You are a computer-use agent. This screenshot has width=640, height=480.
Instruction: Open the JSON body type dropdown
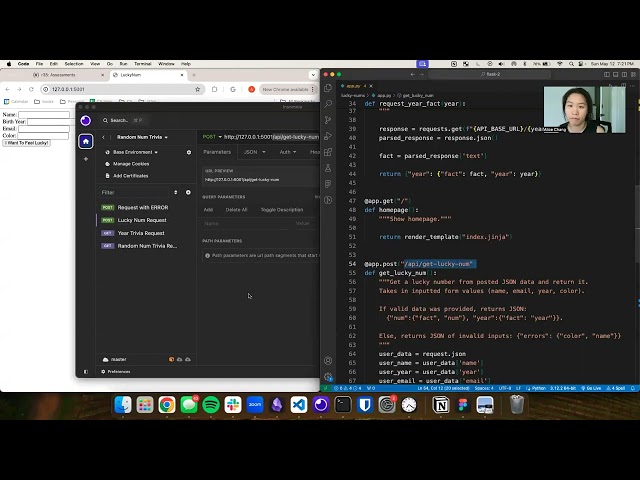[x=254, y=152]
